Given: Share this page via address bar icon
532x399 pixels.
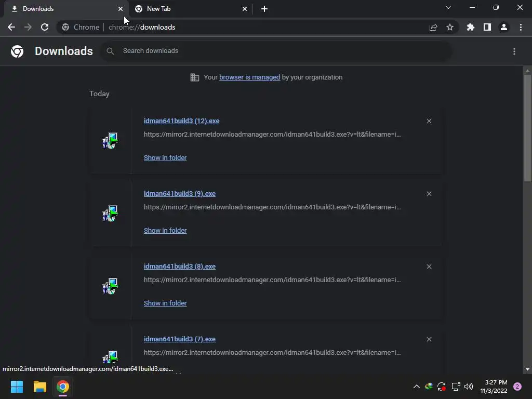Looking at the screenshot, I should pyautogui.click(x=433, y=27).
